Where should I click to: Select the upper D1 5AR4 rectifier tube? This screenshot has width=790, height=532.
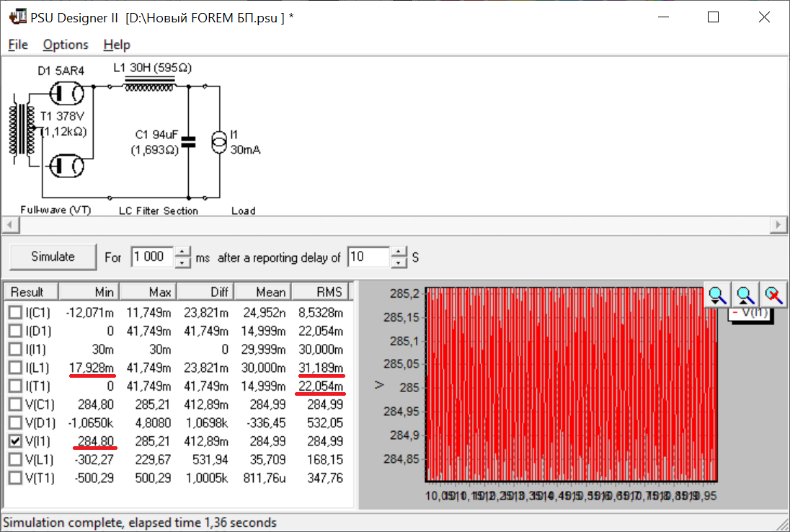[x=66, y=92]
